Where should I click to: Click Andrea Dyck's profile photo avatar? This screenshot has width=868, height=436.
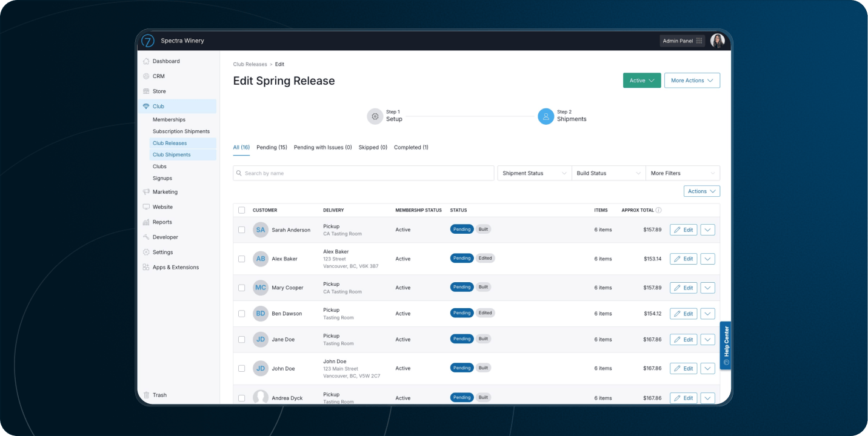click(261, 398)
